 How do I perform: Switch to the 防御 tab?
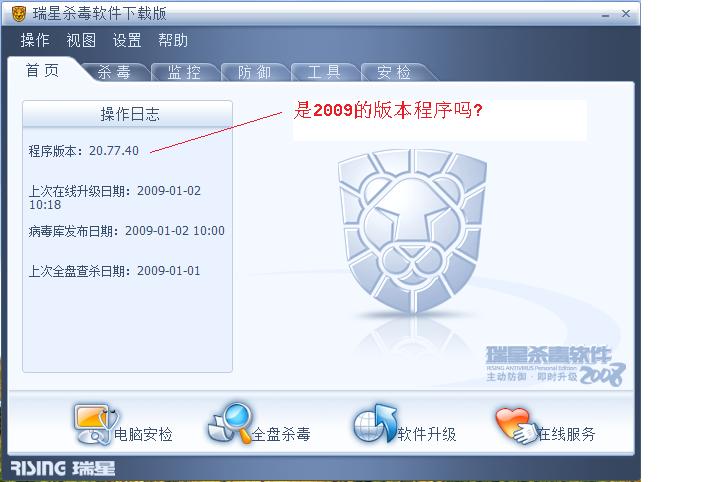point(254,72)
